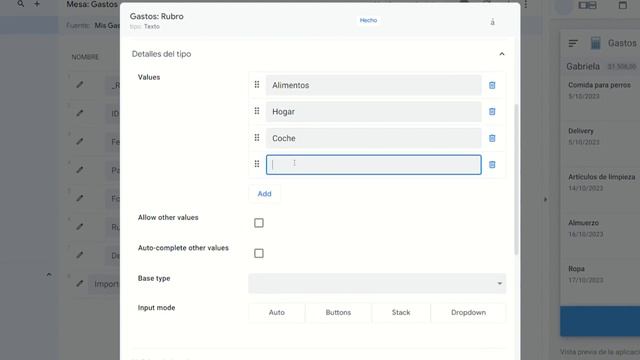Image resolution: width=640 pixels, height=360 pixels.
Task: Click the pencil icon of the Pa column row
Action: [x=80, y=169]
